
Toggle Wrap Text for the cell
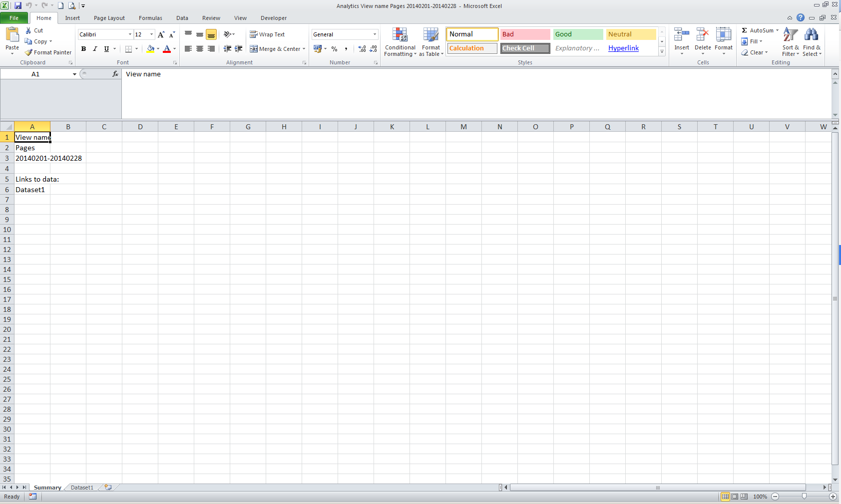click(x=267, y=34)
